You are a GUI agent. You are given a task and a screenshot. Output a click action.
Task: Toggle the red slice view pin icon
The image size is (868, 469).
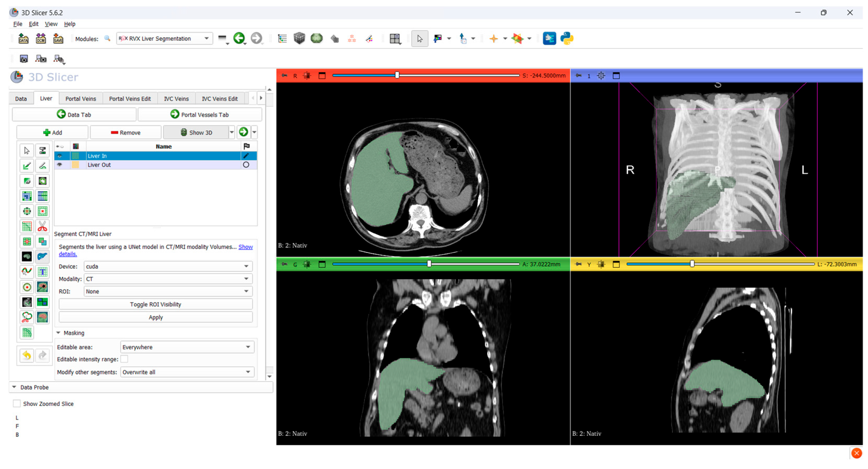tap(284, 76)
